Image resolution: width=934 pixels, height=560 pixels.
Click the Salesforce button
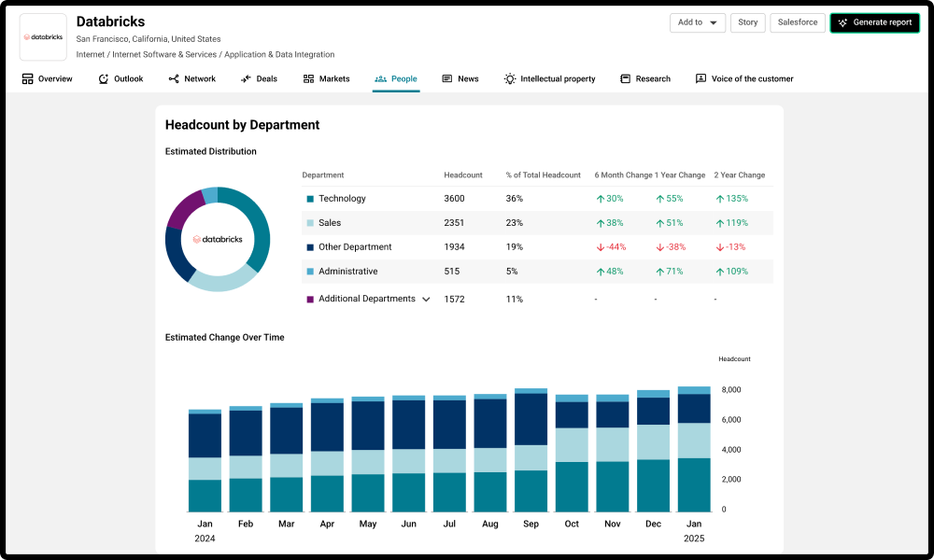[797, 22]
